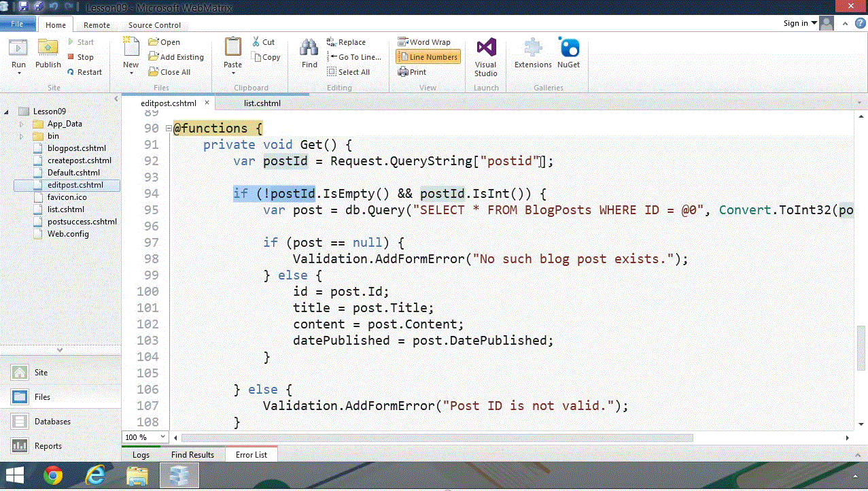Switch to the Remote ribbon tab
The height and width of the screenshot is (491, 868).
(x=97, y=25)
